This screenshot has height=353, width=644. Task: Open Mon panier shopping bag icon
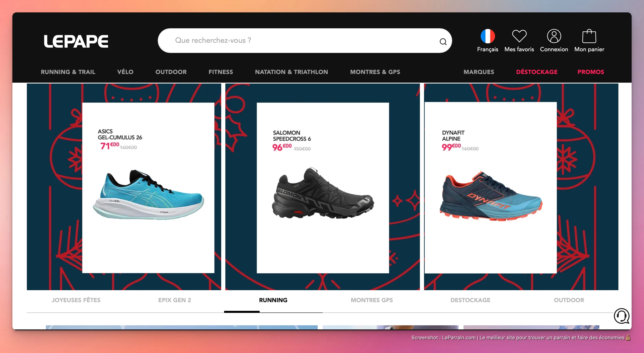(x=589, y=37)
